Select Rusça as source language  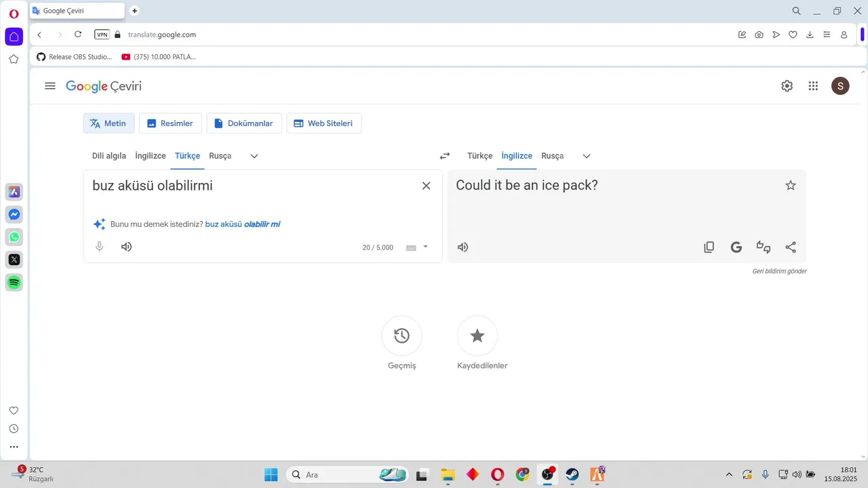pyautogui.click(x=220, y=156)
